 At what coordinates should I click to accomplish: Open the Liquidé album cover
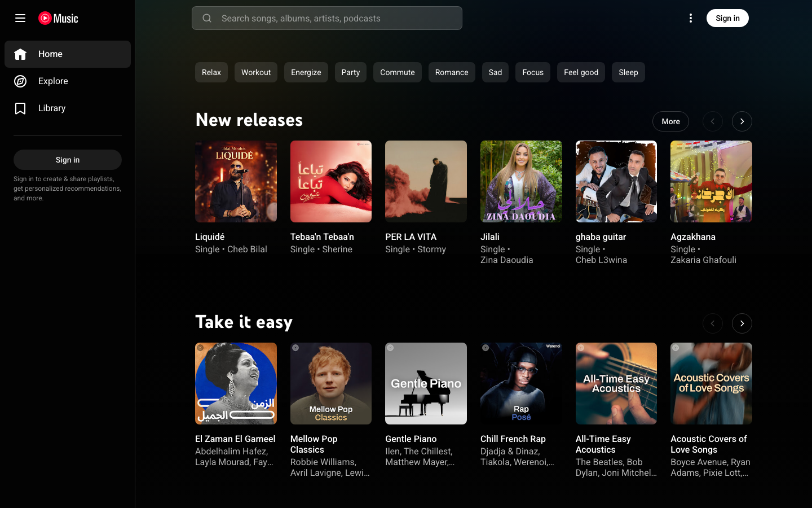pos(236,181)
